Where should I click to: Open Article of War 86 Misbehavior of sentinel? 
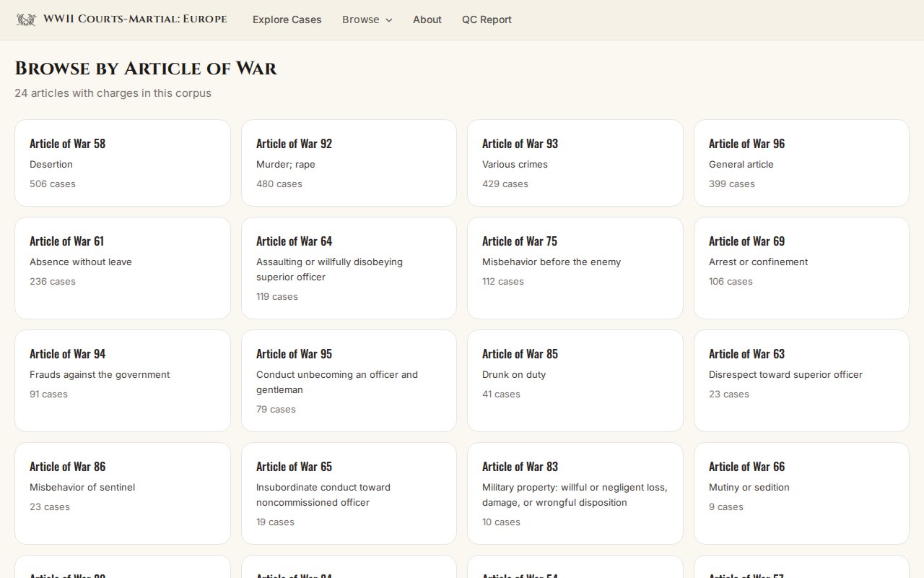123,493
